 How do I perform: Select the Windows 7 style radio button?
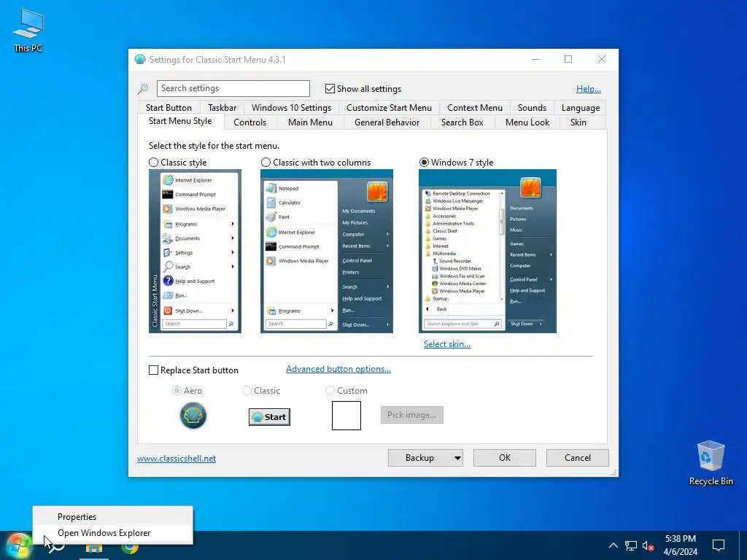coord(424,163)
